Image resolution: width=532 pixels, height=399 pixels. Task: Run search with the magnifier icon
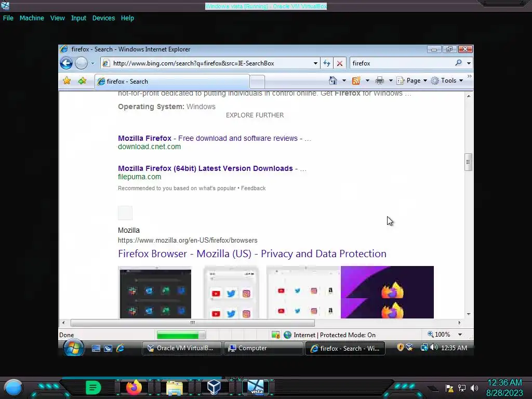click(x=458, y=63)
